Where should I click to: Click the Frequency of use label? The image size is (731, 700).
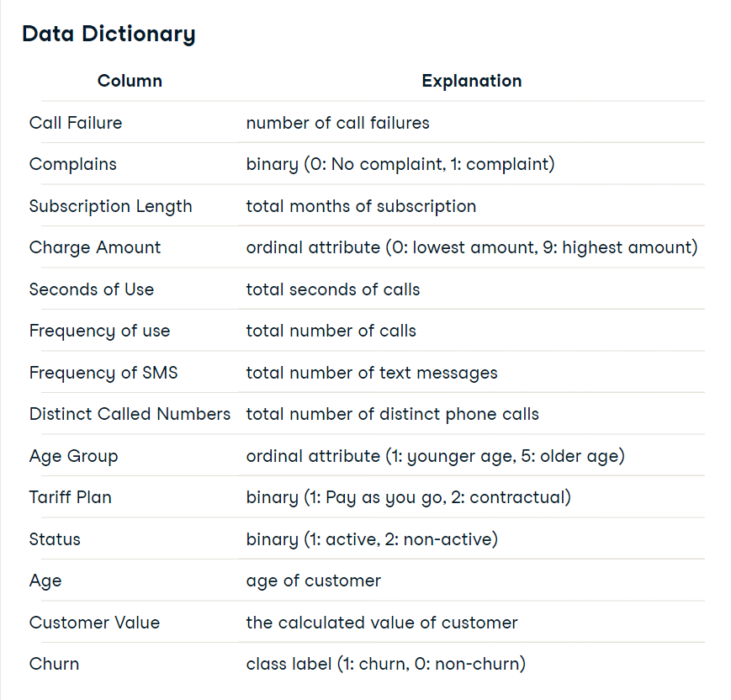point(99,331)
